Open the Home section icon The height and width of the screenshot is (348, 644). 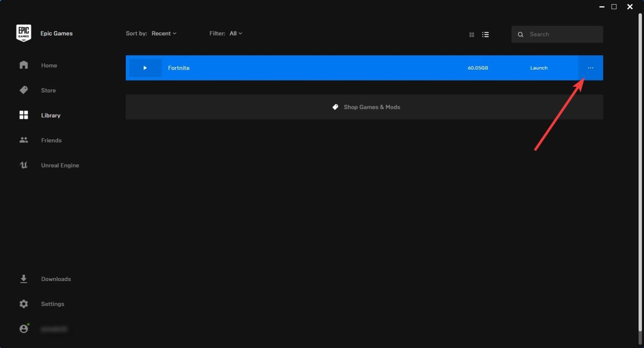pos(24,65)
